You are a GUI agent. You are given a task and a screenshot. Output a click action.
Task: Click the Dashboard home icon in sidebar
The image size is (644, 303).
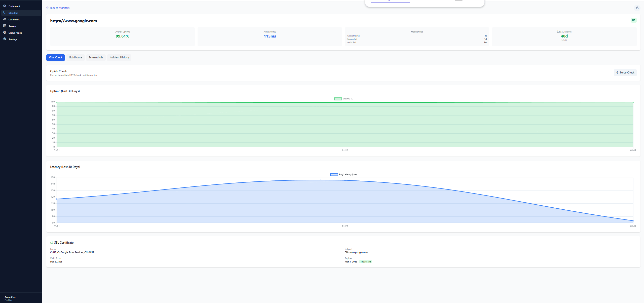click(4, 6)
